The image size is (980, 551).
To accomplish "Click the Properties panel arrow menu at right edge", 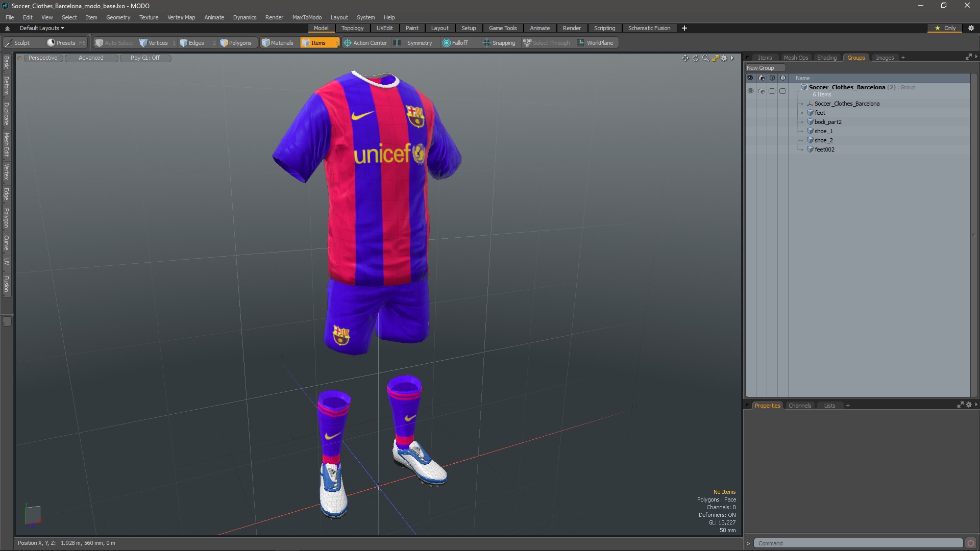I will point(976,405).
